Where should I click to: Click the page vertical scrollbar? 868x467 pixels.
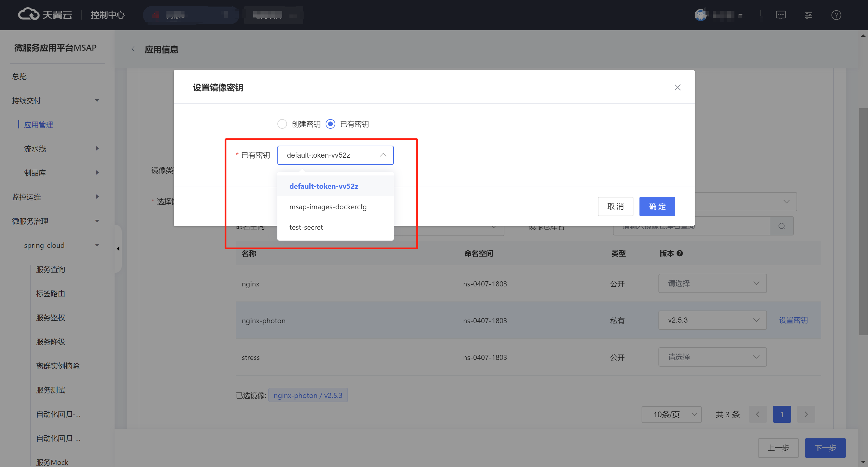coord(863,221)
